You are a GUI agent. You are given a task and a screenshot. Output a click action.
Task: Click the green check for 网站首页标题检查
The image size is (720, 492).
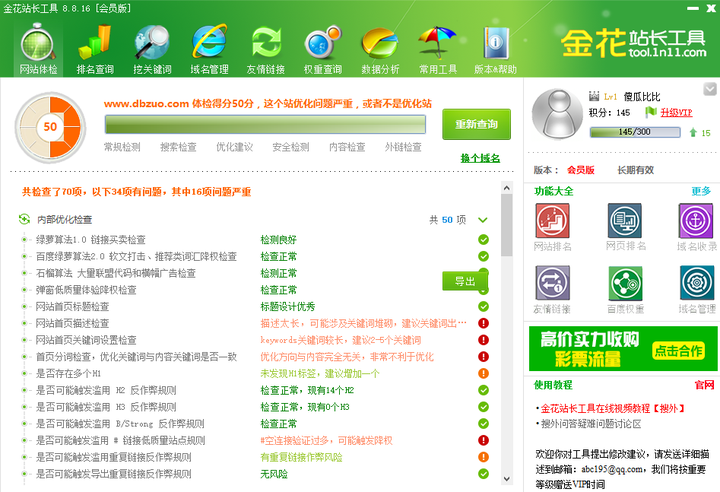pyautogui.click(x=483, y=306)
